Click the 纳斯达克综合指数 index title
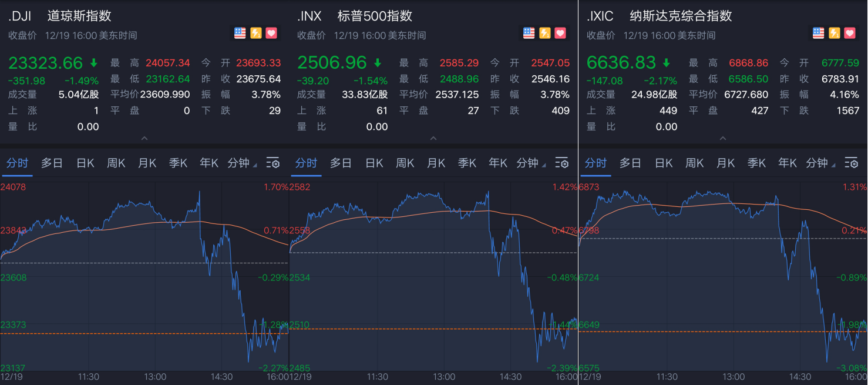The height and width of the screenshot is (385, 868). point(681,16)
